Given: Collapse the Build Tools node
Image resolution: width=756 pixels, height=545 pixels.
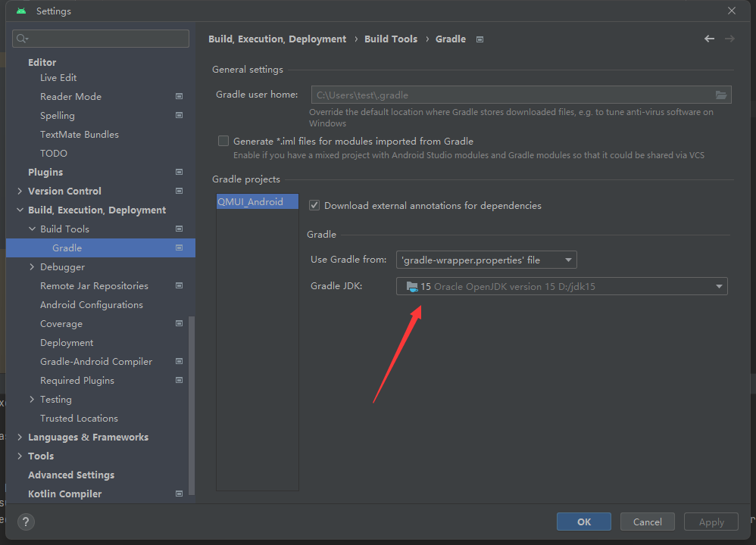Looking at the screenshot, I should tap(32, 229).
